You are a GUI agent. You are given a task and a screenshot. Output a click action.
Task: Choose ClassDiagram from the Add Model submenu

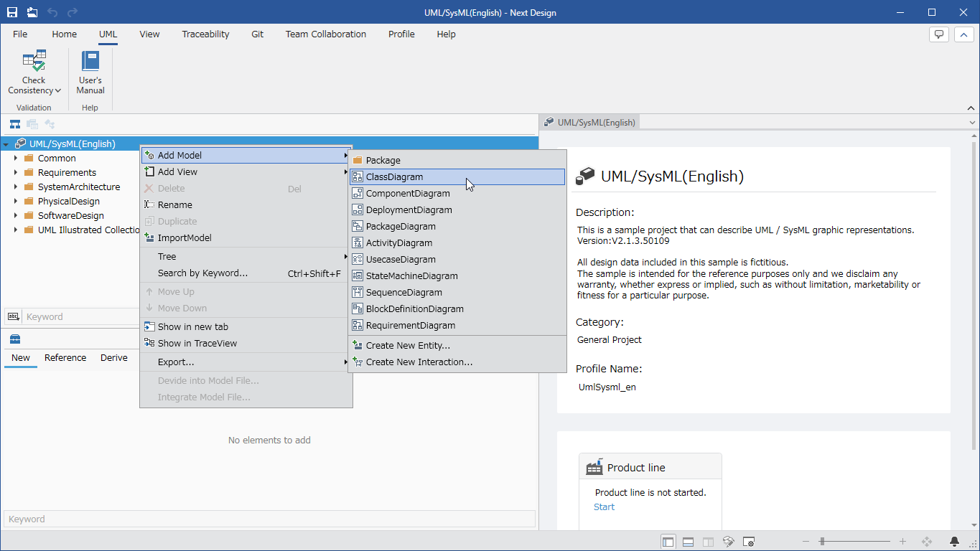[457, 176]
